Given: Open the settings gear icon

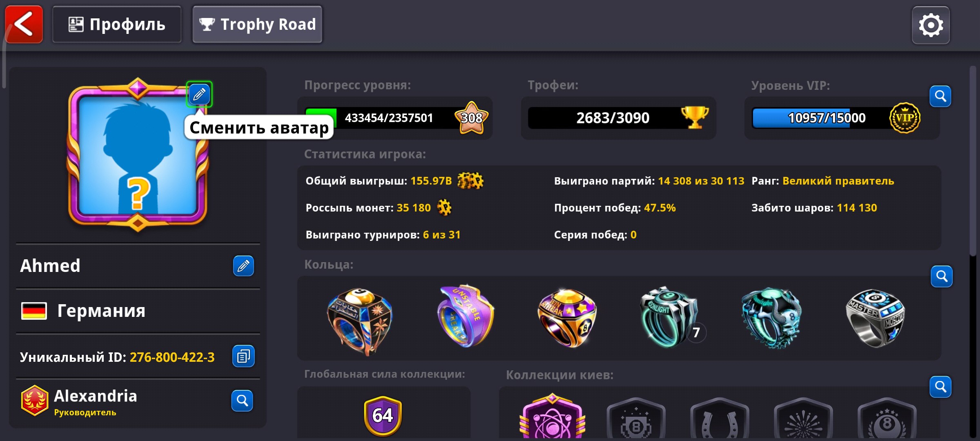Looking at the screenshot, I should [x=931, y=25].
